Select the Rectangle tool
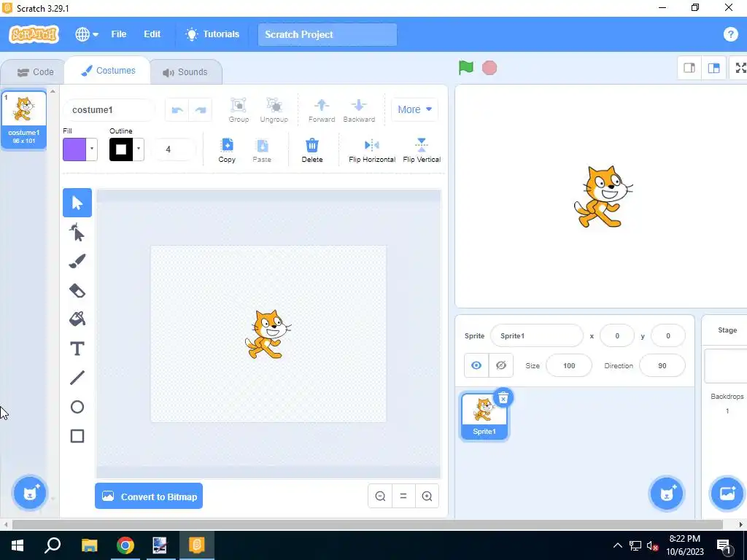This screenshot has height=560, width=747. [x=77, y=436]
